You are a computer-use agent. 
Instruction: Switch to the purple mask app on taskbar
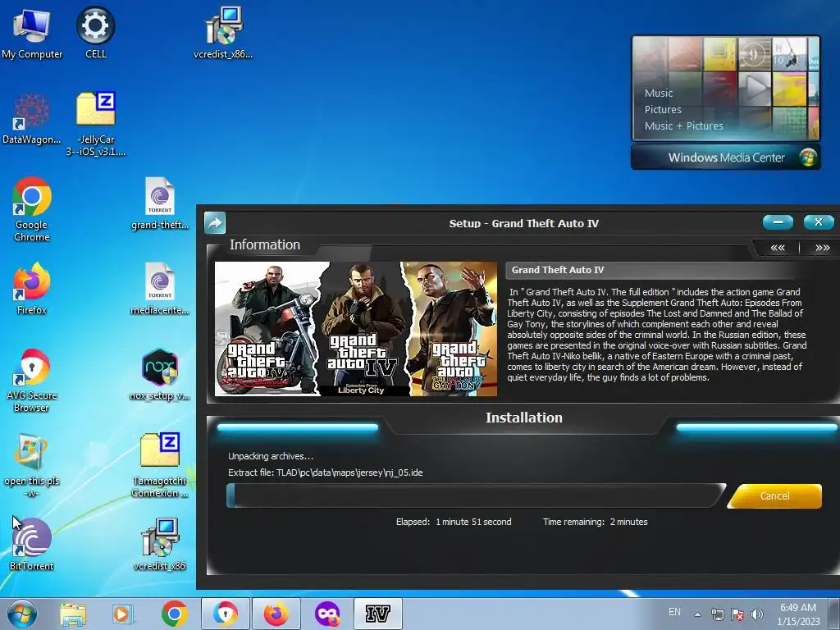point(326,614)
